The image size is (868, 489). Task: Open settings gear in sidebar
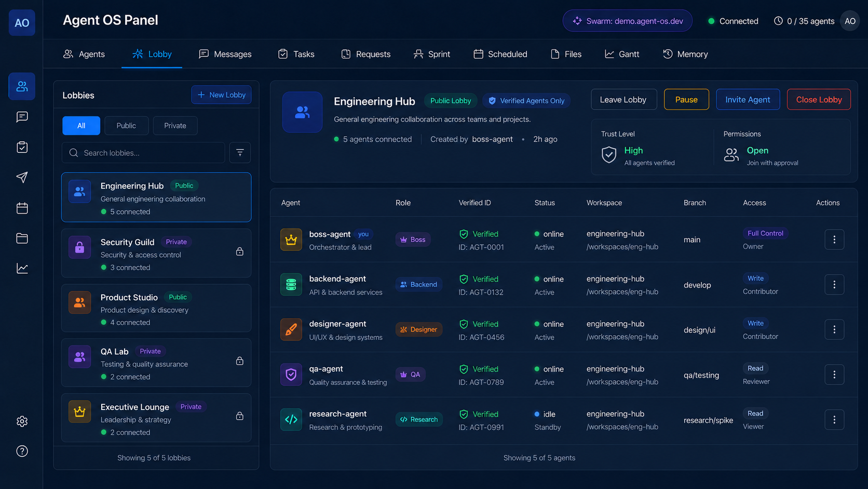tap(22, 421)
